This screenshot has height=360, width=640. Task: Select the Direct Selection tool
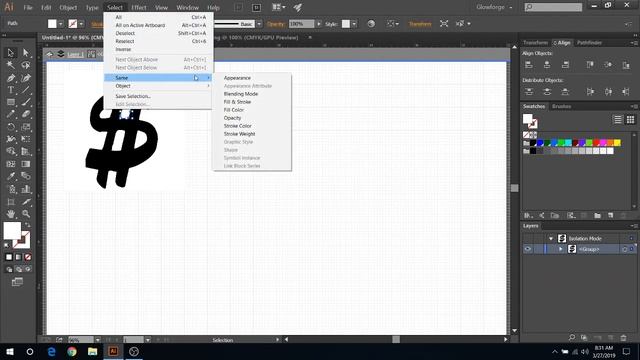click(x=26, y=53)
